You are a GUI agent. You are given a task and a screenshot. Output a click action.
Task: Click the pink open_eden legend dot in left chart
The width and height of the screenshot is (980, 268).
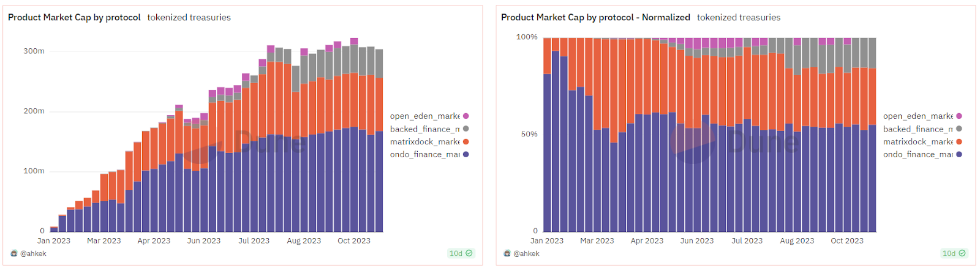coord(466,116)
